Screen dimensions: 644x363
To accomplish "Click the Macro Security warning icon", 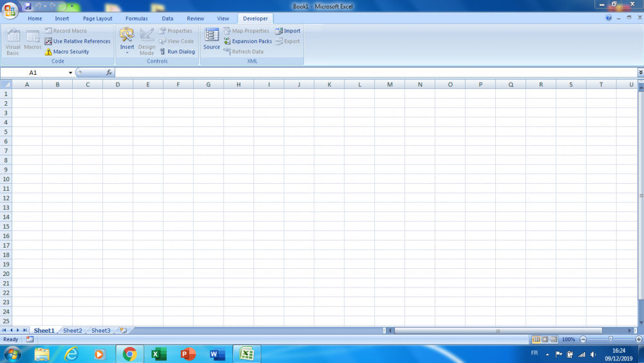I will (48, 52).
